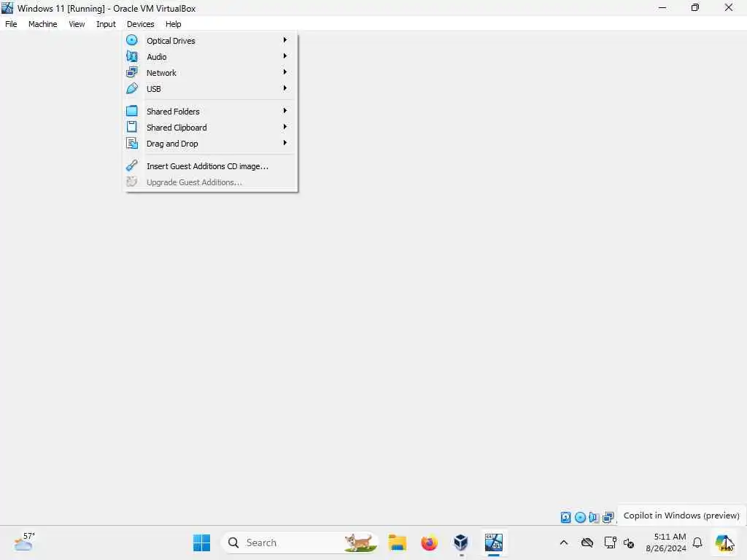
Task: Click the muted volume tray icon
Action: (629, 542)
